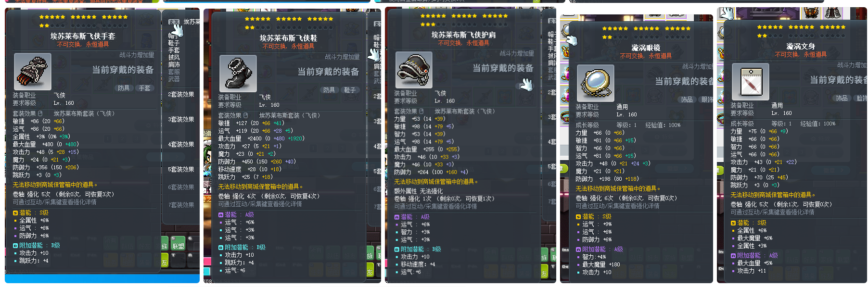Viewport: 868px width, 287px height.
Task: Click the A-rank potential badge on the shoes tooltip
Action: coord(221,215)
